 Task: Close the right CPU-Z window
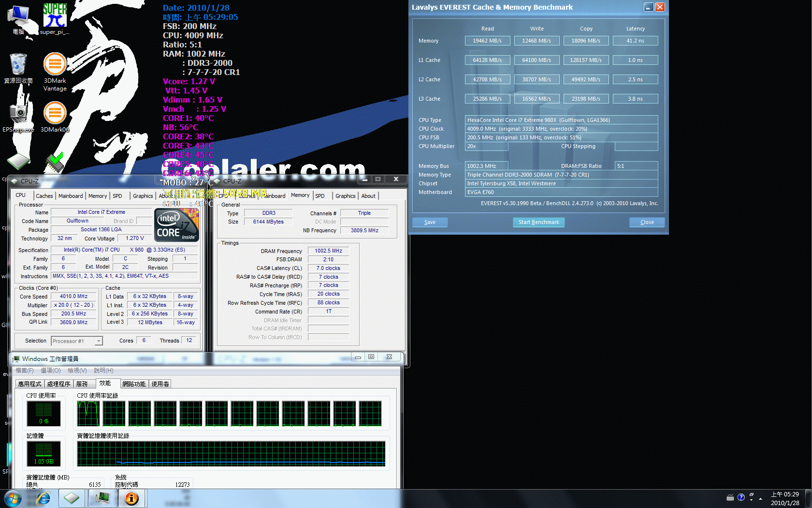click(x=396, y=179)
